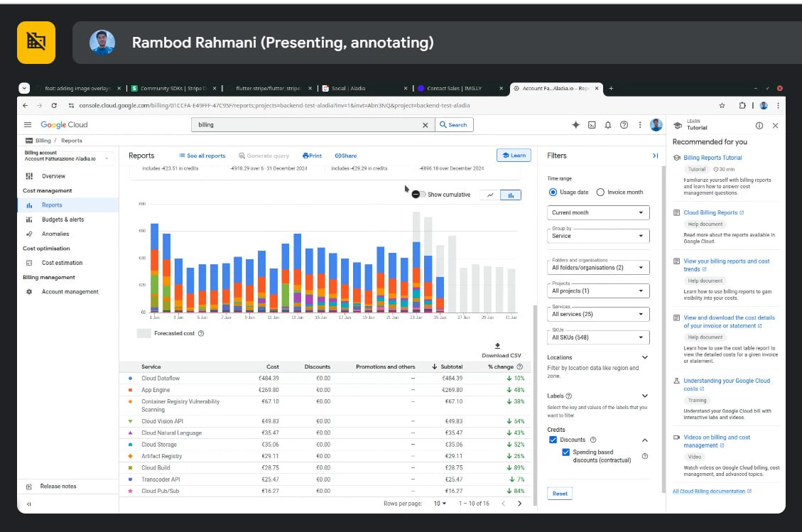Click the Share button
The width and height of the screenshot is (802, 532).
coord(346,156)
